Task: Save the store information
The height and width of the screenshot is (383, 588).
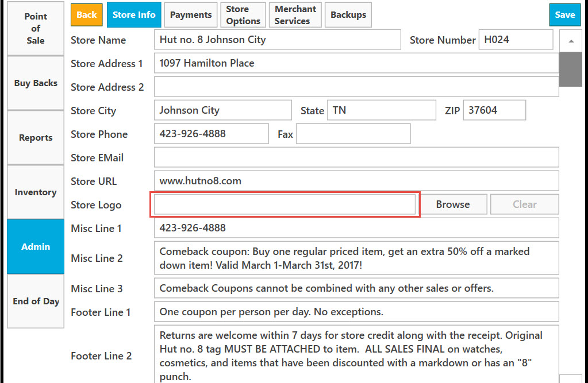Action: click(565, 15)
